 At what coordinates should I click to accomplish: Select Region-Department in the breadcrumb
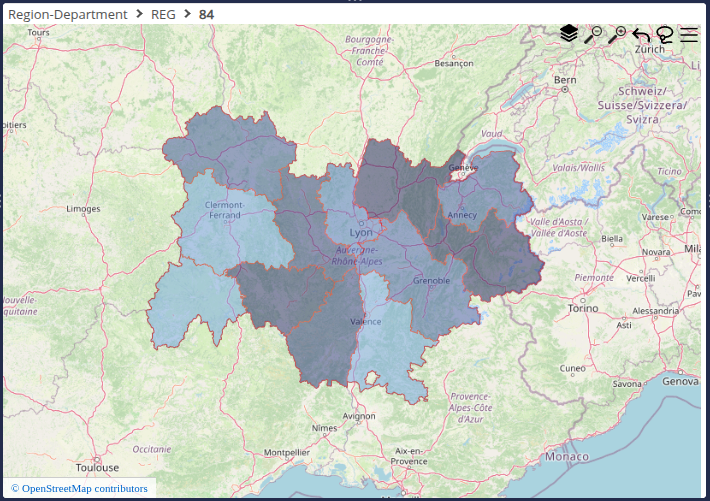[67, 15]
